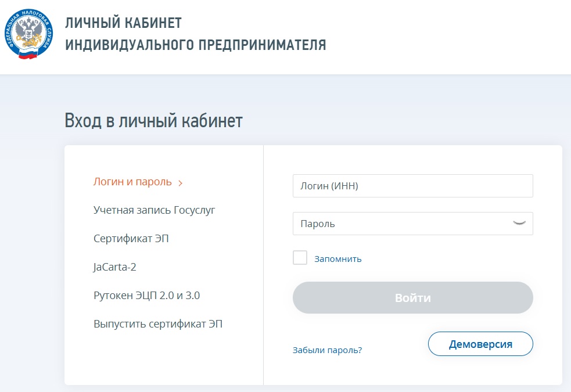Screen dimensions: 571x392
Task: Click the Federal Tax Service emblem logo
Action: (29, 34)
